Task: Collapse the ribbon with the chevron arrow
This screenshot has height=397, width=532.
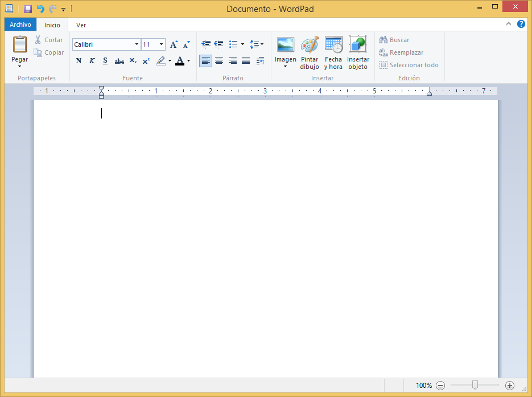Action: (x=508, y=24)
